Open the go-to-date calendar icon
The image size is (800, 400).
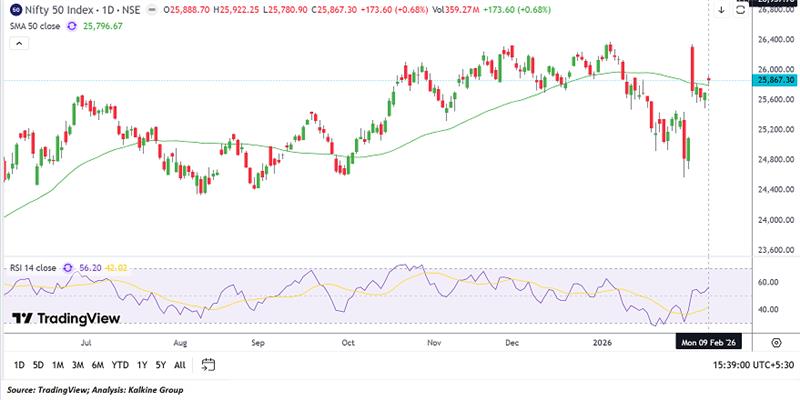point(208,365)
